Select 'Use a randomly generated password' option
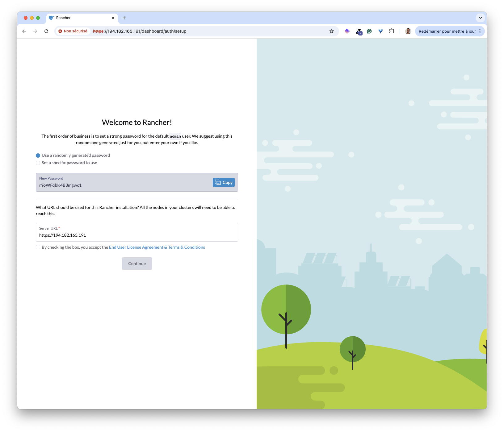The height and width of the screenshot is (432, 504). point(38,156)
